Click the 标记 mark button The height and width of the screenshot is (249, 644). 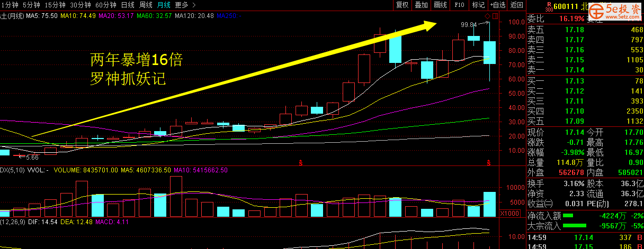pyautogui.click(x=478, y=5)
